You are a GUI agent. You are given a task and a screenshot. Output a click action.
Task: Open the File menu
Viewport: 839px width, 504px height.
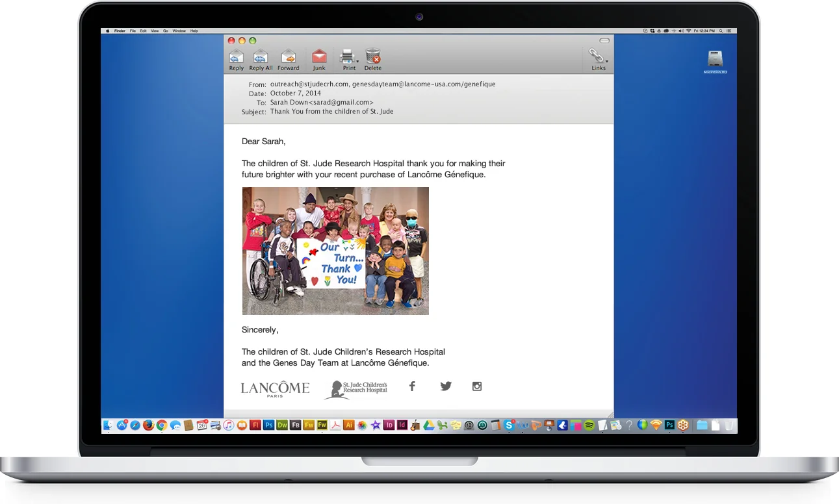coord(133,31)
